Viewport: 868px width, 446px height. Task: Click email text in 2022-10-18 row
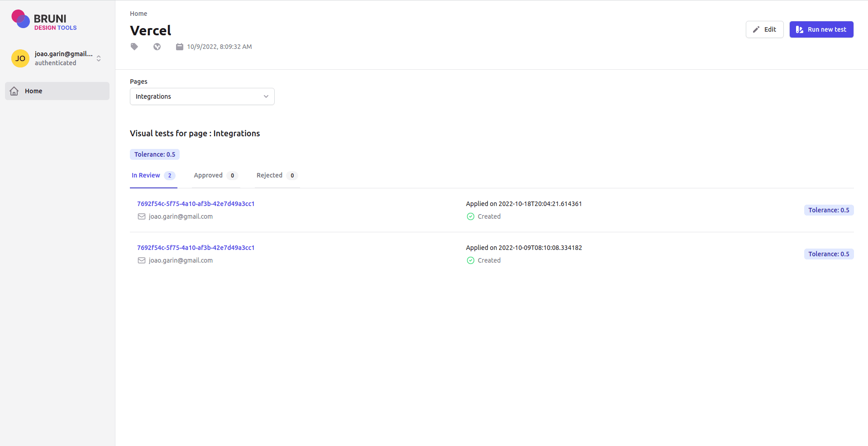point(181,216)
